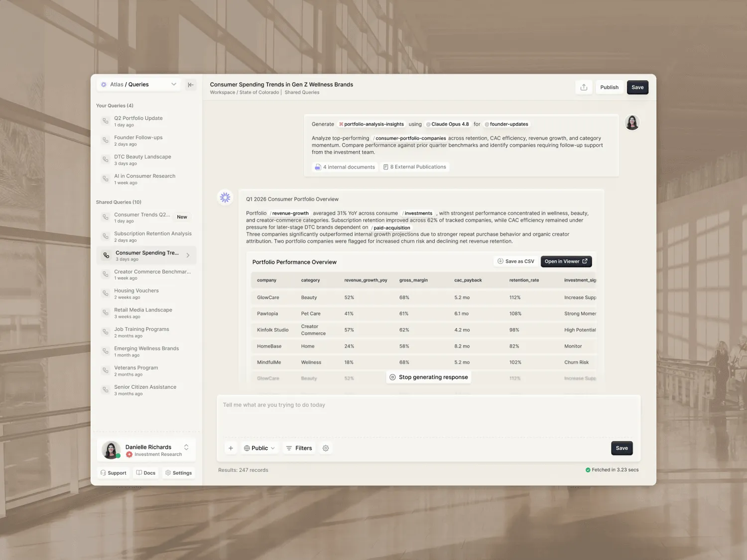Expand the Consumer Spending Tre... query chevron
The image size is (747, 560).
tap(188, 255)
